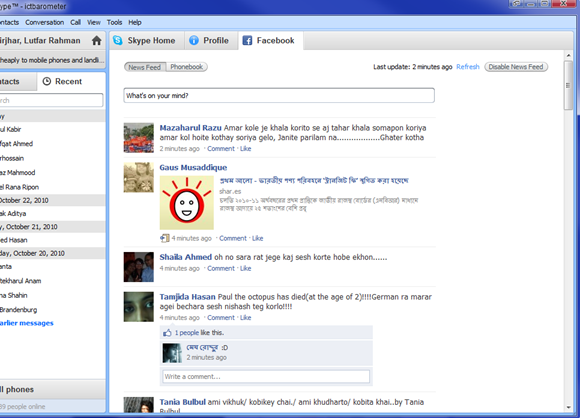Open Mazaharul Razu's profile picture
Viewport: 580px width, 418px height.
(x=138, y=138)
